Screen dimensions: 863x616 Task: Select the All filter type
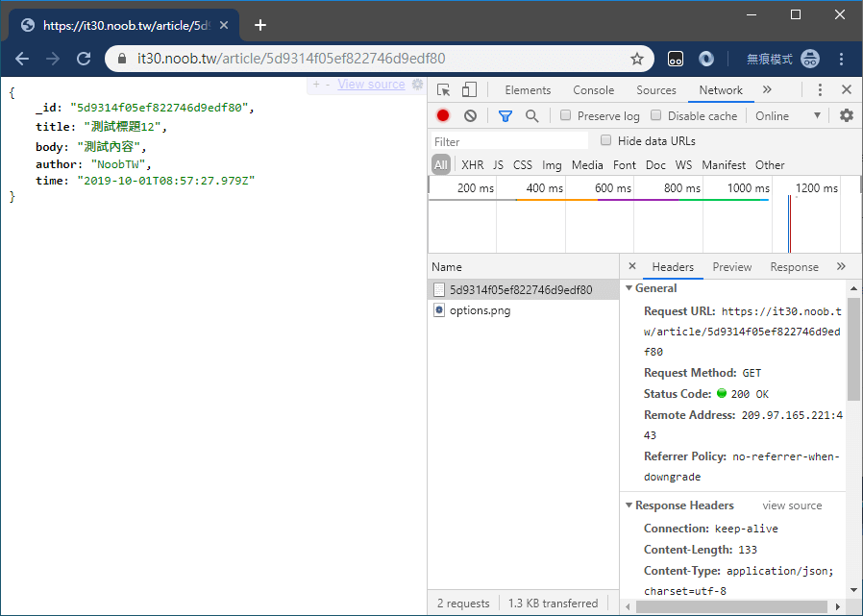point(441,164)
